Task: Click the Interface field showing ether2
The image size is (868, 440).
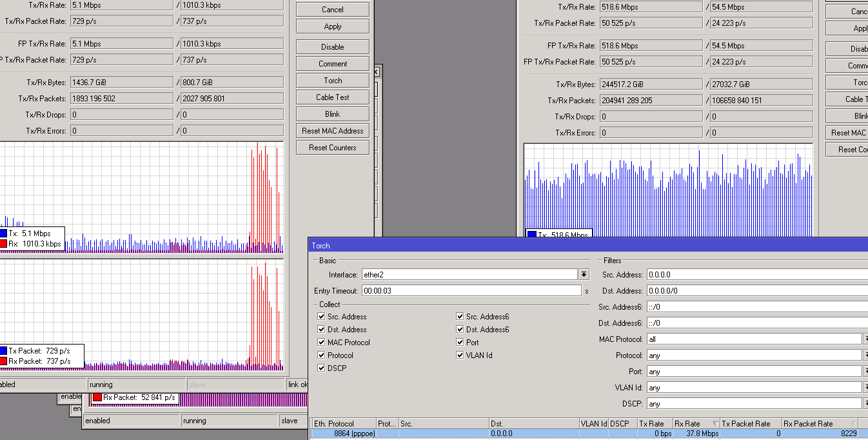Action: [x=469, y=275]
